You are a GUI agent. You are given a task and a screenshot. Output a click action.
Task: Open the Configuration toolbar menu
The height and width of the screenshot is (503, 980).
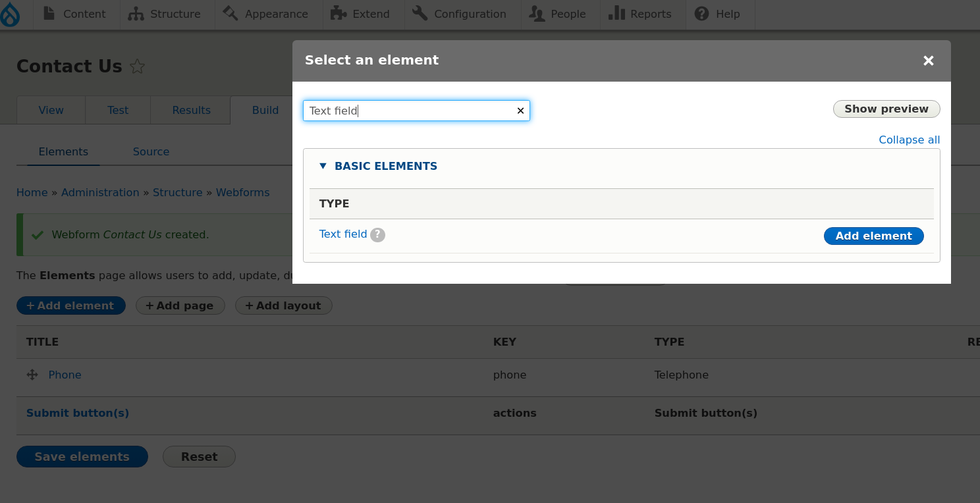pos(460,14)
